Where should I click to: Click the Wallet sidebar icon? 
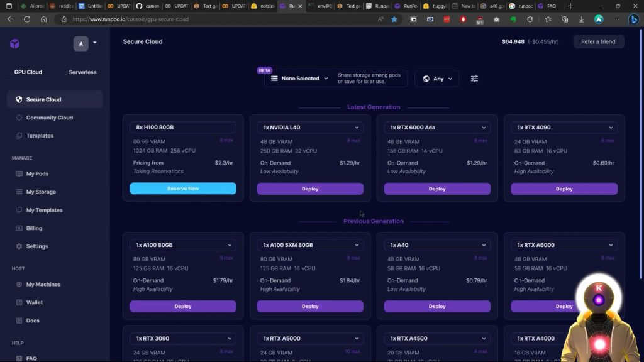[19, 302]
